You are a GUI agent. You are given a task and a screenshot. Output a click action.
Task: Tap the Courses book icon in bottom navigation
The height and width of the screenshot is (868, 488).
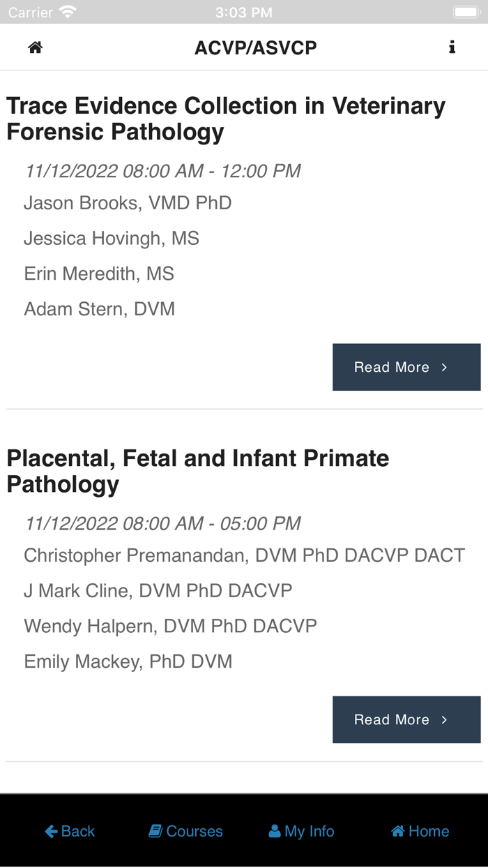point(155,830)
